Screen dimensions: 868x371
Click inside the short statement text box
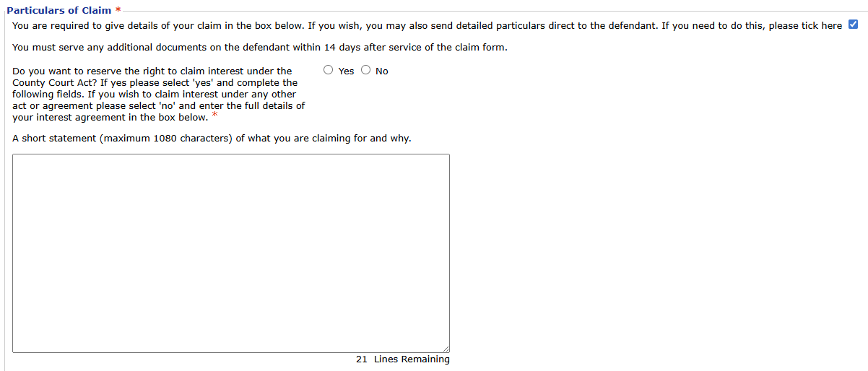pos(230,253)
